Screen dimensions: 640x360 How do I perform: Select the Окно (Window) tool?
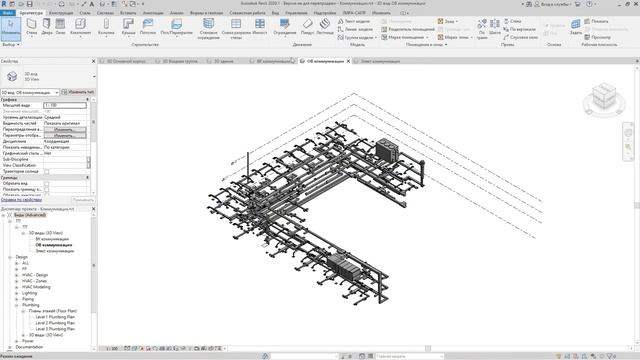[x=60, y=27]
